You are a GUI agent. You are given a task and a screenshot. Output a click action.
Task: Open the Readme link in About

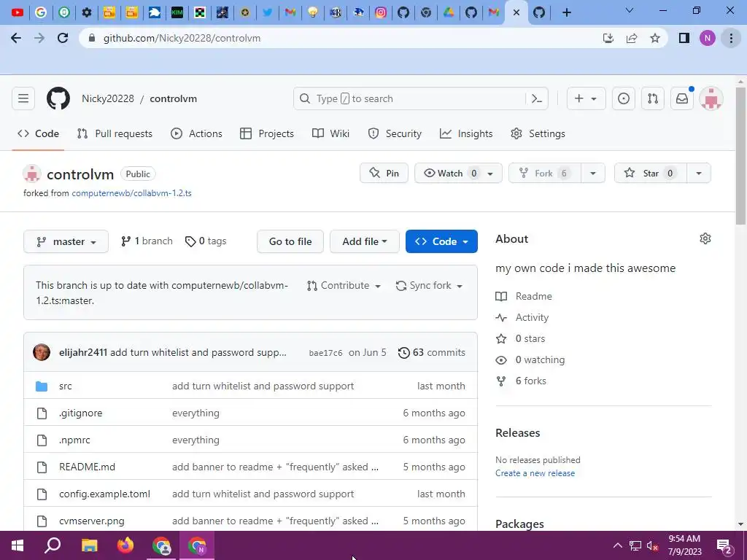(x=524, y=296)
